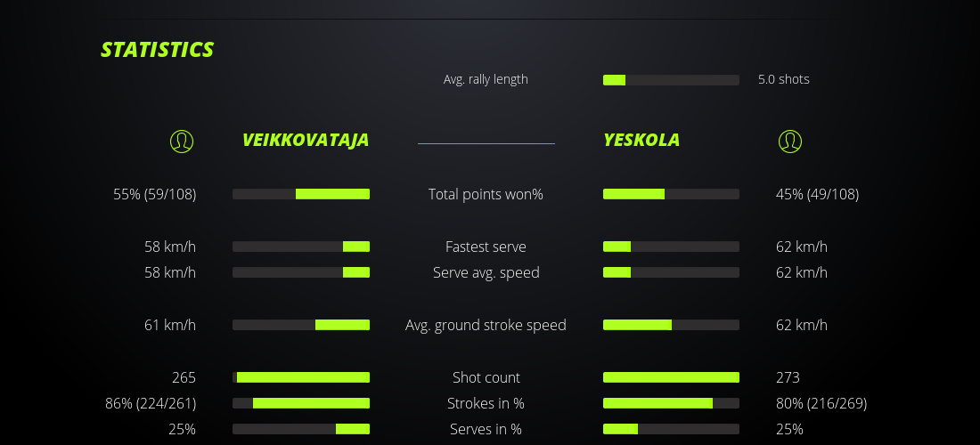Click the Avg. rally length bar
Screen dimensions: 980x445
pos(671,80)
